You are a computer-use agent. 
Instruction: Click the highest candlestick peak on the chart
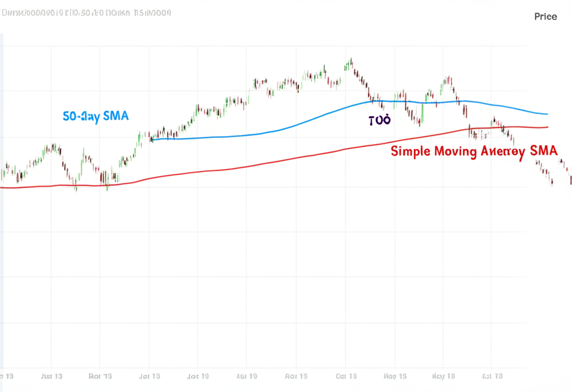point(351,60)
